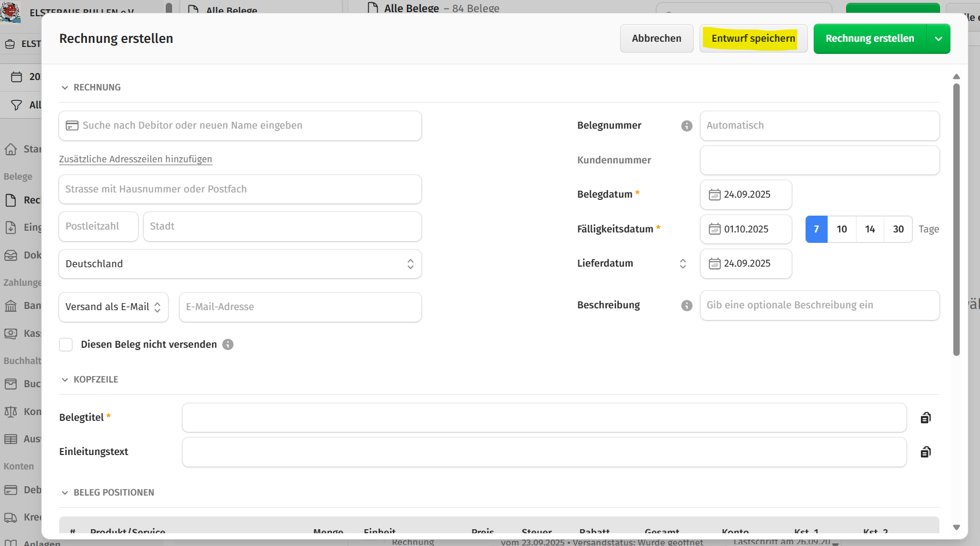Select 30 days payment term
The width and height of the screenshot is (980, 546).
click(x=898, y=229)
